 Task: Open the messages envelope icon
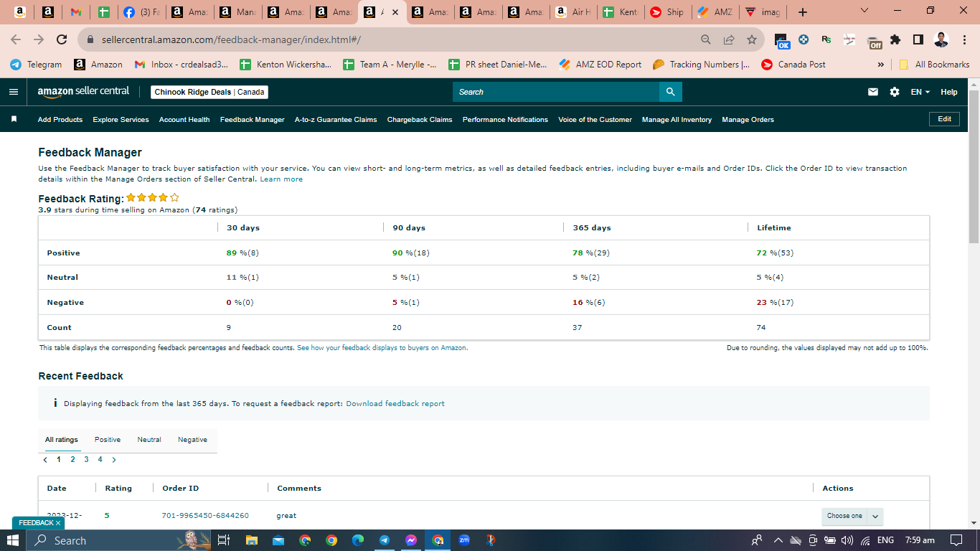click(x=873, y=92)
